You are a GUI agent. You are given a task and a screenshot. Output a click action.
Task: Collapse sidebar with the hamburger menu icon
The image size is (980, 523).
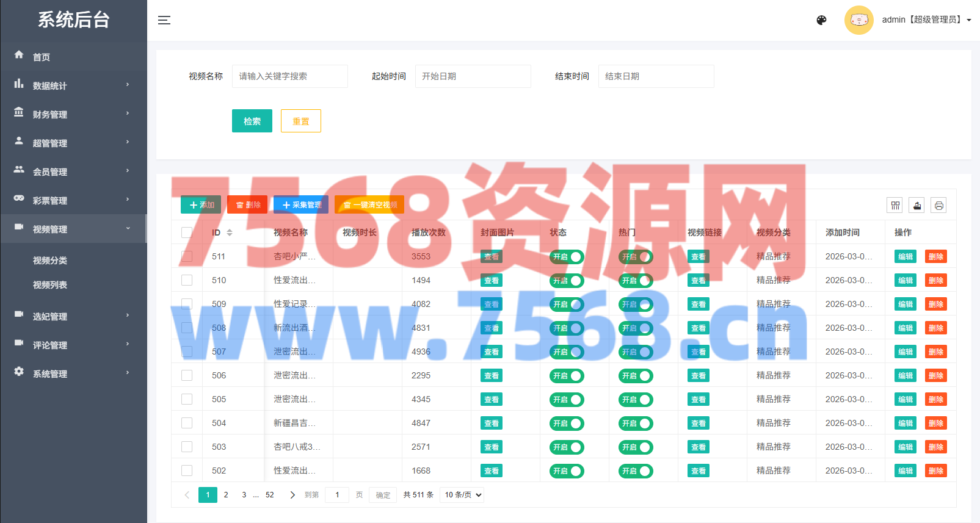[x=164, y=20]
